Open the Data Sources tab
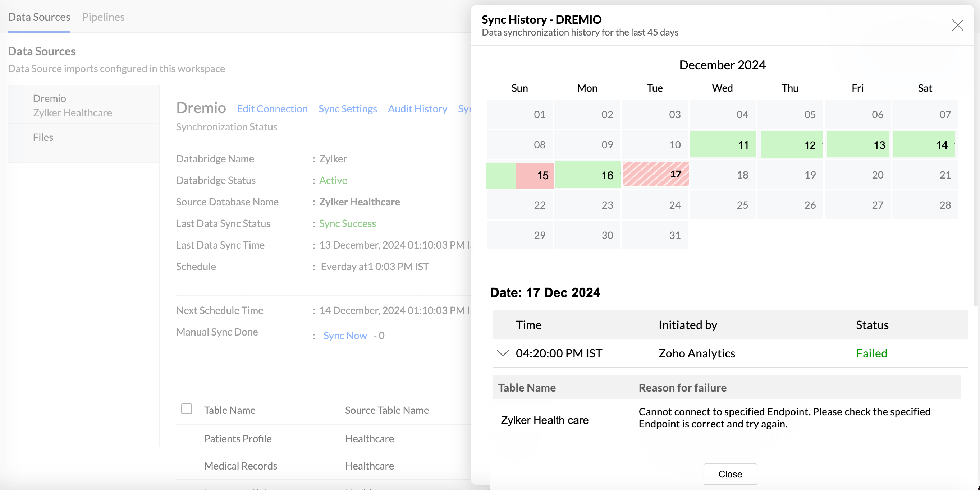 [39, 17]
